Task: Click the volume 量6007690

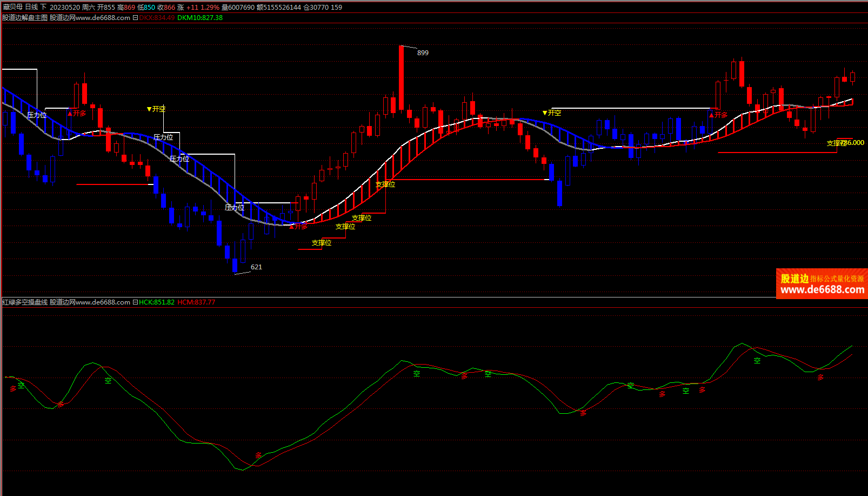Action: pyautogui.click(x=238, y=8)
